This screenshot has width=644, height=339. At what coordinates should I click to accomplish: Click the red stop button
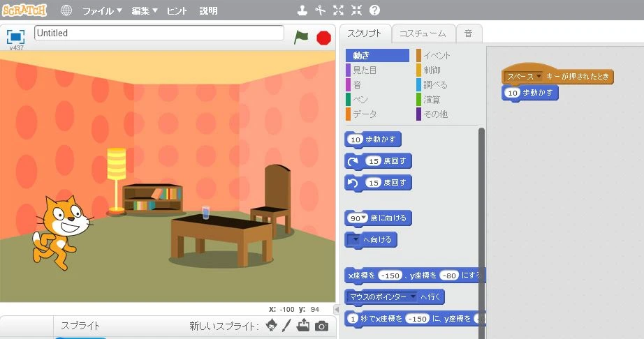tap(323, 38)
